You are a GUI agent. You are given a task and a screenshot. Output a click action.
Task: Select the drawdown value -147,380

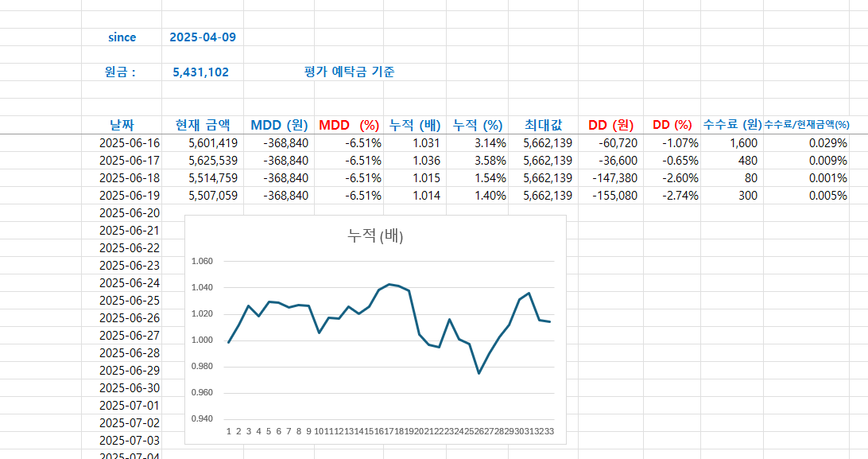click(x=614, y=178)
